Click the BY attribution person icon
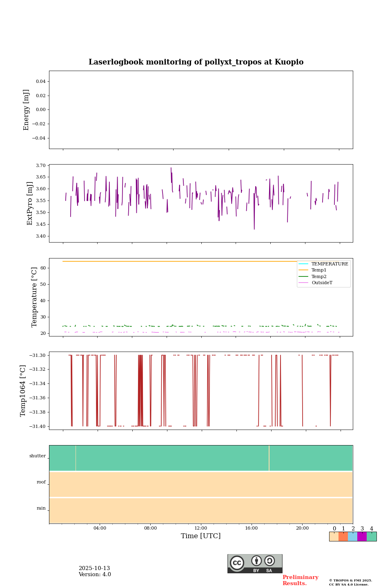392x588 pixels. [x=256, y=561]
